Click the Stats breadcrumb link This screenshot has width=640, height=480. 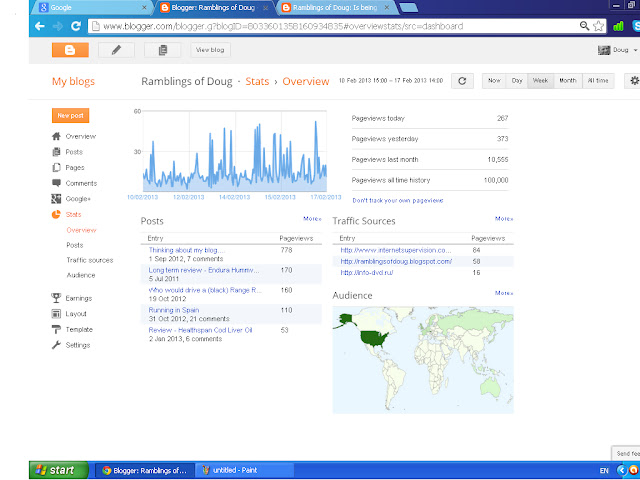[257, 81]
